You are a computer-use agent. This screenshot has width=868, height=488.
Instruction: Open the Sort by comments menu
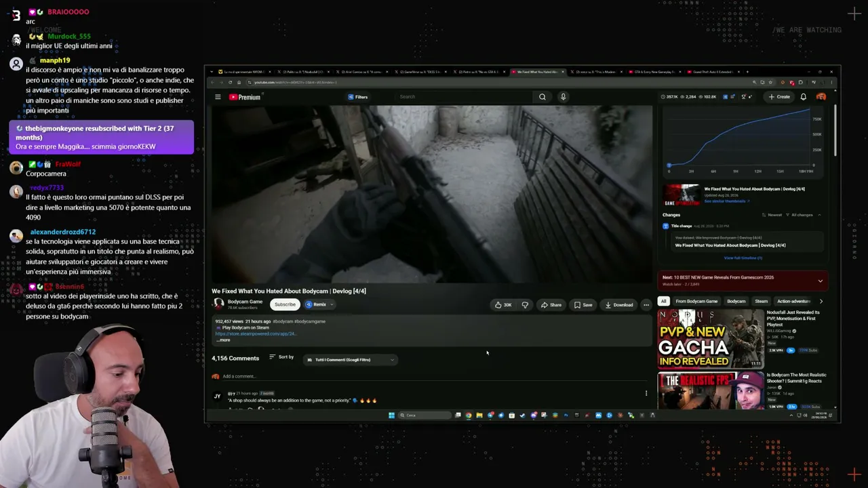point(281,357)
